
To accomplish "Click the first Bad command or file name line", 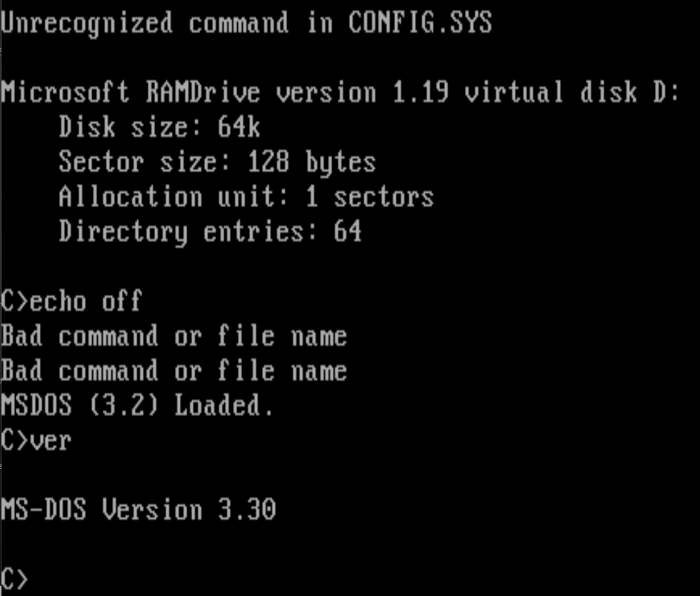I will tap(174, 336).
